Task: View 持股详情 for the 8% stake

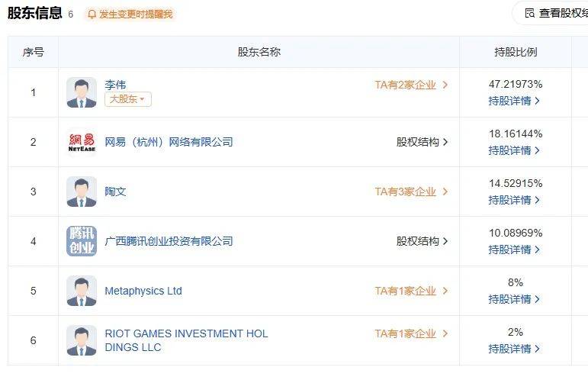Action: pos(514,299)
